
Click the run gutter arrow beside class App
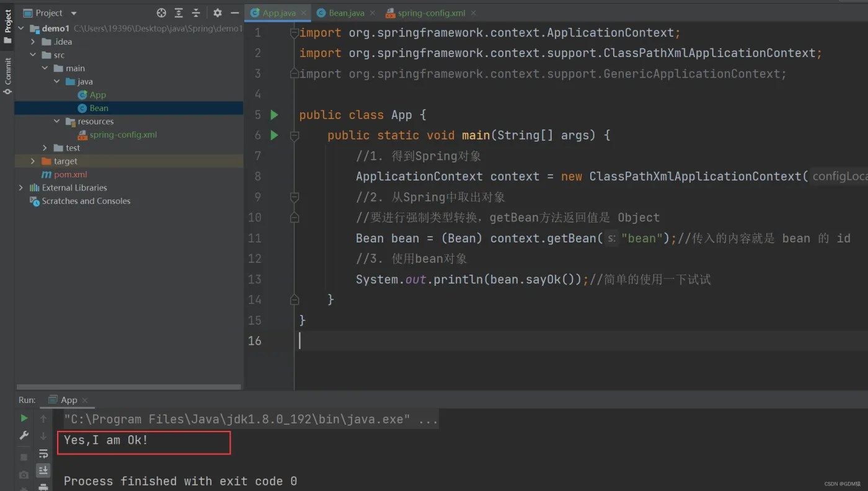(x=275, y=115)
